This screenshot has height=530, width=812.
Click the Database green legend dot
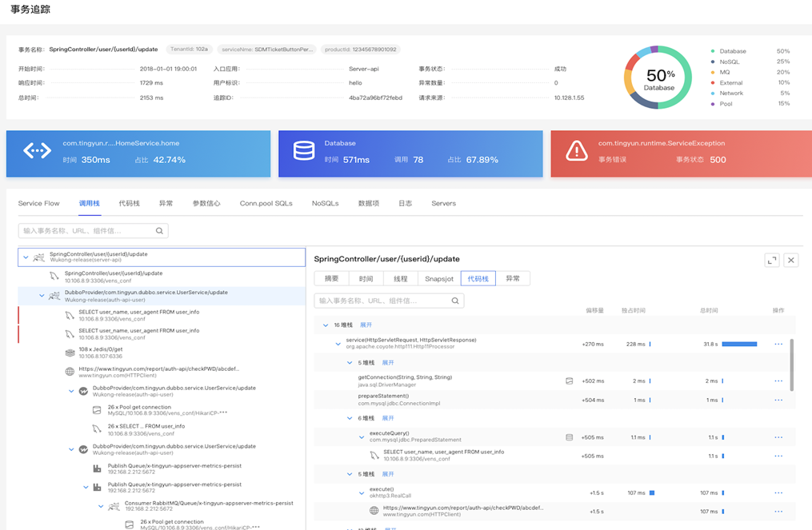click(713, 51)
